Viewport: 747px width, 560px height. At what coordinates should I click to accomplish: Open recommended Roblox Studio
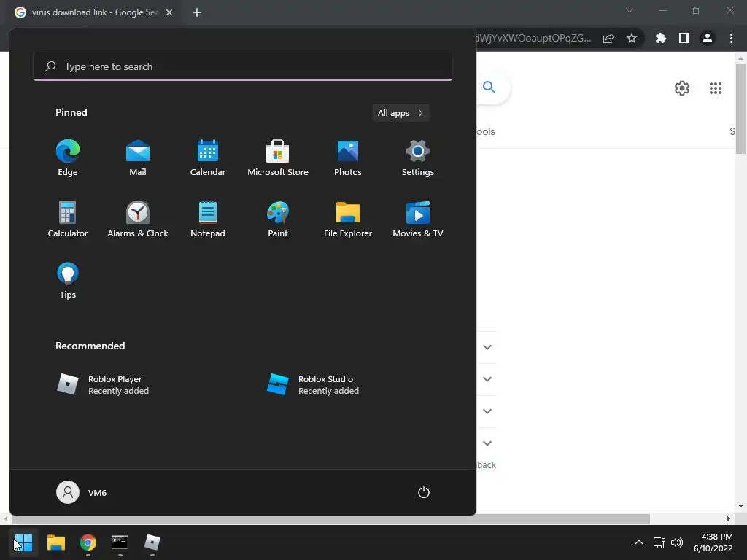(313, 385)
